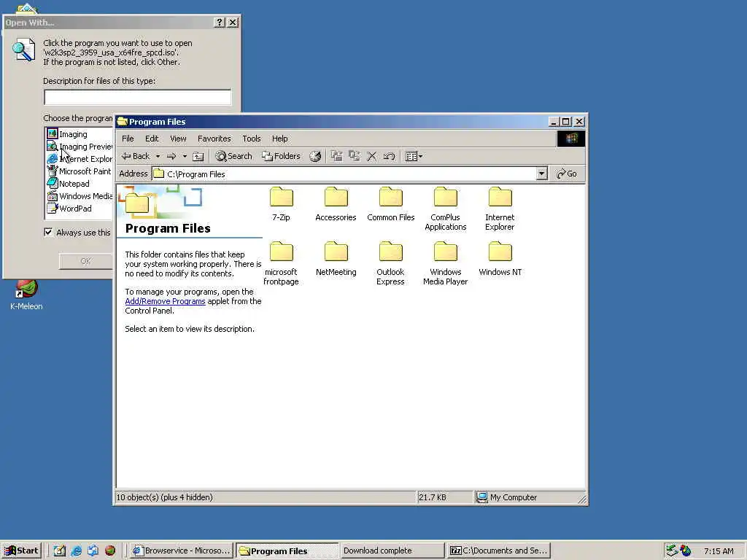The image size is (747, 560).
Task: Select Windows Media in program list
Action: click(80, 196)
